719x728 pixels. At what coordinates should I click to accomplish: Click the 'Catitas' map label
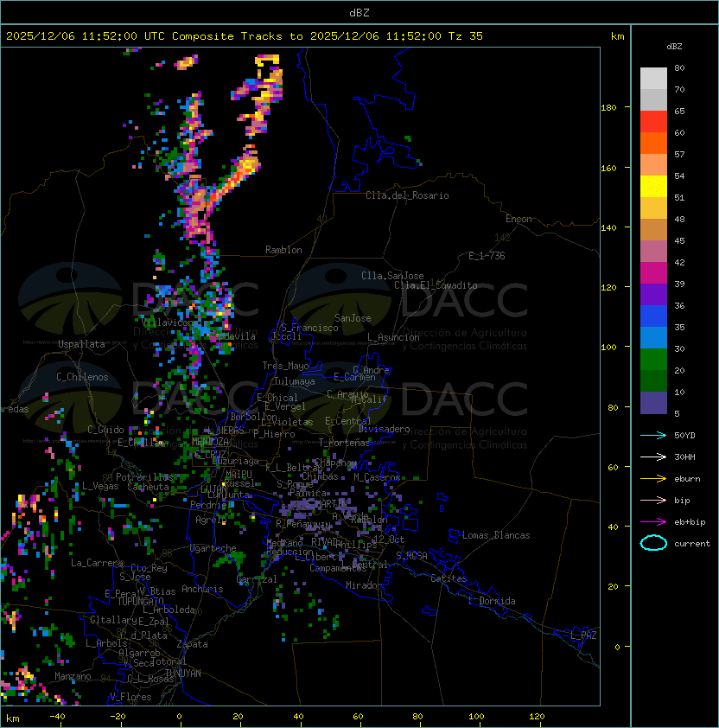pyautogui.click(x=449, y=578)
